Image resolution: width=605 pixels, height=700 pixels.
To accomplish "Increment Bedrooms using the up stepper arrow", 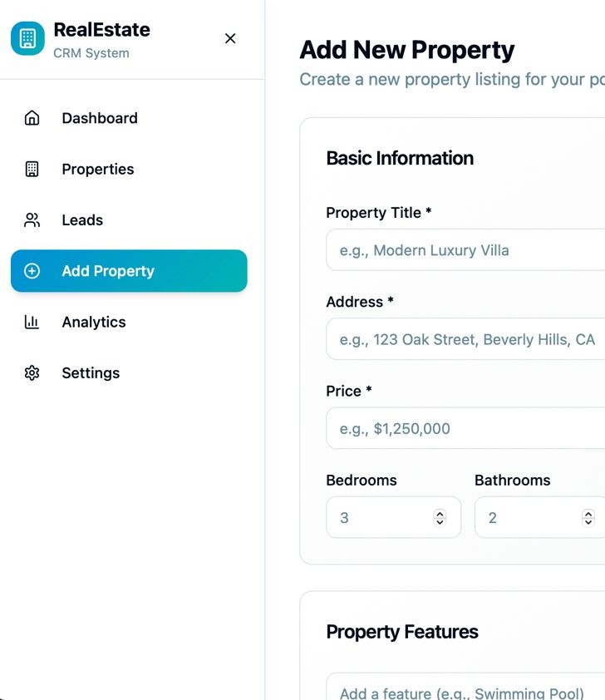I will tap(439, 513).
